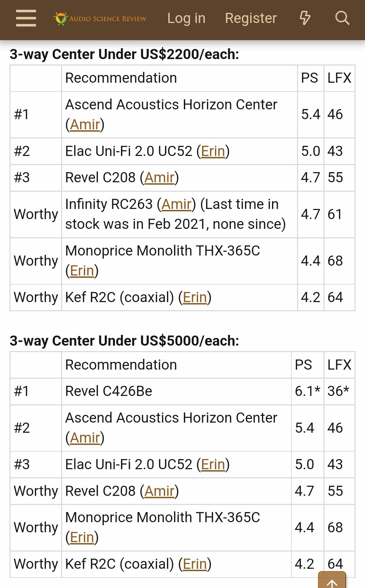The width and height of the screenshot is (365, 588).
Task: Open Erin link for Monoprice THX-365C under $5000
Action: pyautogui.click(x=82, y=537)
